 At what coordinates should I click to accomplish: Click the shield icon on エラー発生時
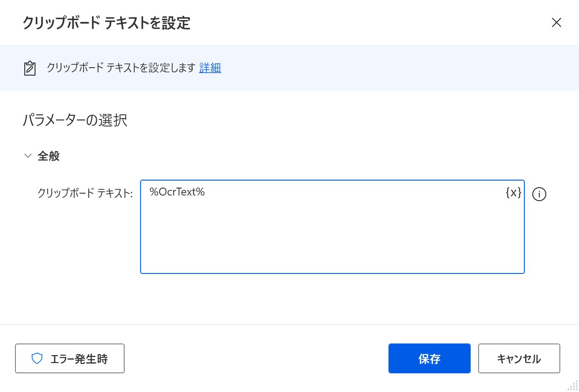coord(37,358)
